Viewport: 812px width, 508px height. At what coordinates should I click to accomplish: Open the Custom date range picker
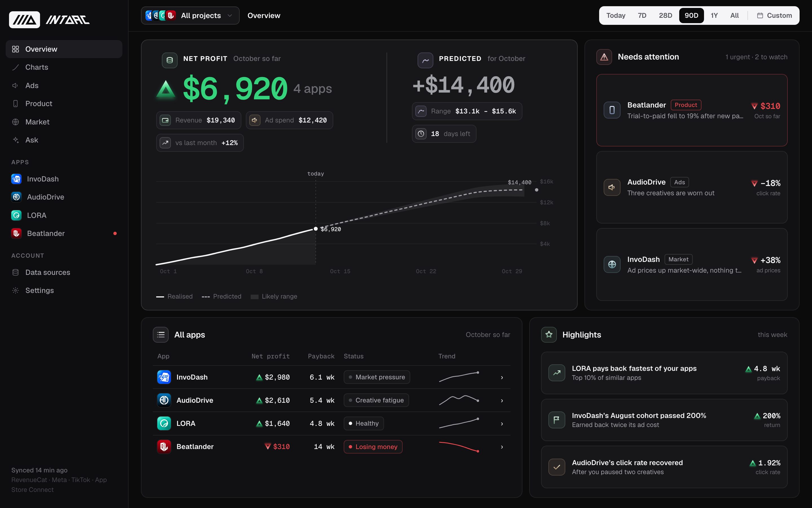pyautogui.click(x=775, y=16)
